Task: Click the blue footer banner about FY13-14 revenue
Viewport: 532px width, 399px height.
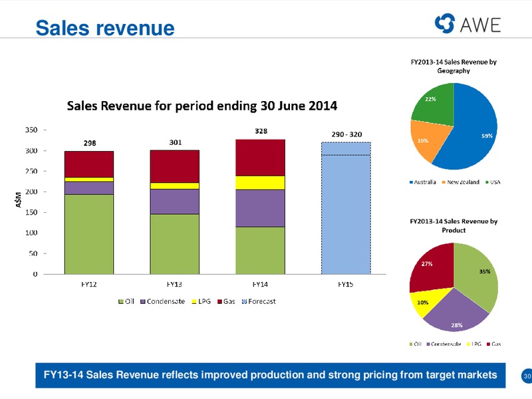Action: click(271, 375)
